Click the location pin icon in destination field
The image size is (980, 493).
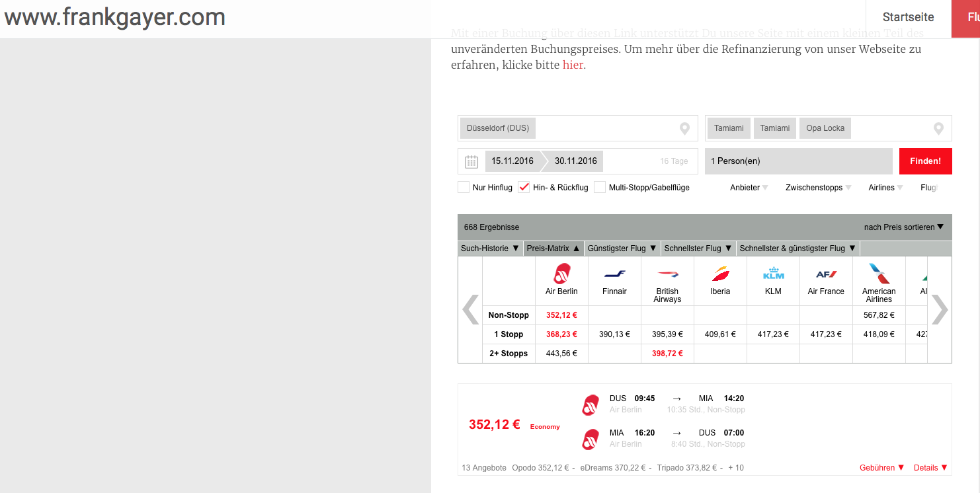pyautogui.click(x=938, y=128)
